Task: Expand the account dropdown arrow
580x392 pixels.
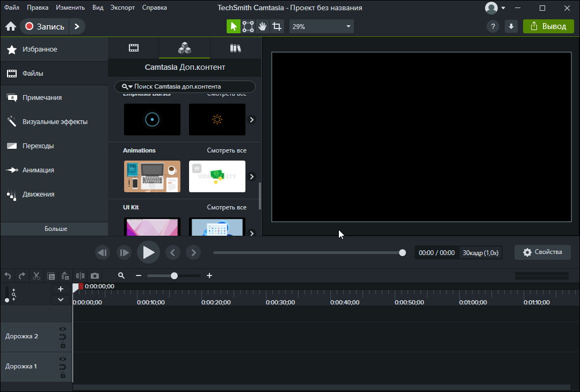Action: (x=503, y=8)
